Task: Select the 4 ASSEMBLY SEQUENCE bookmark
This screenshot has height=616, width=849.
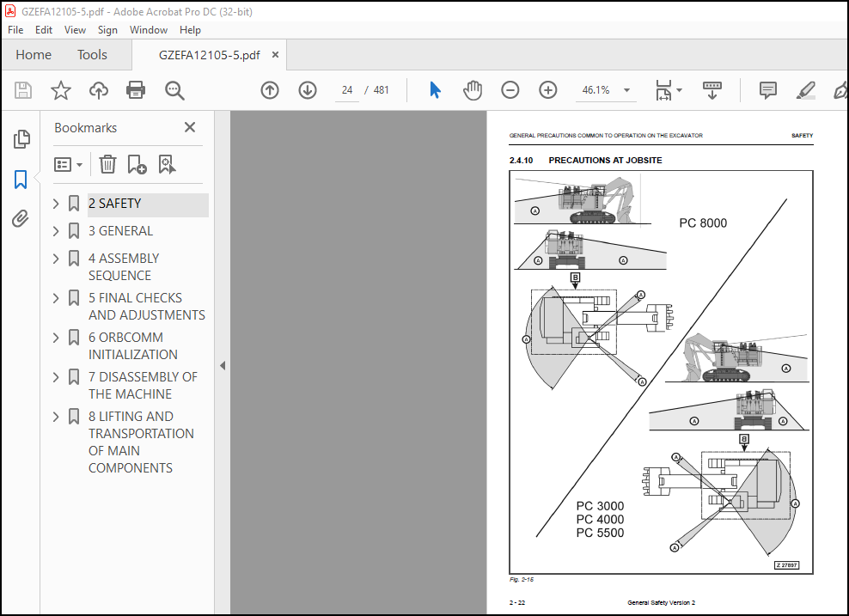Action: [124, 267]
